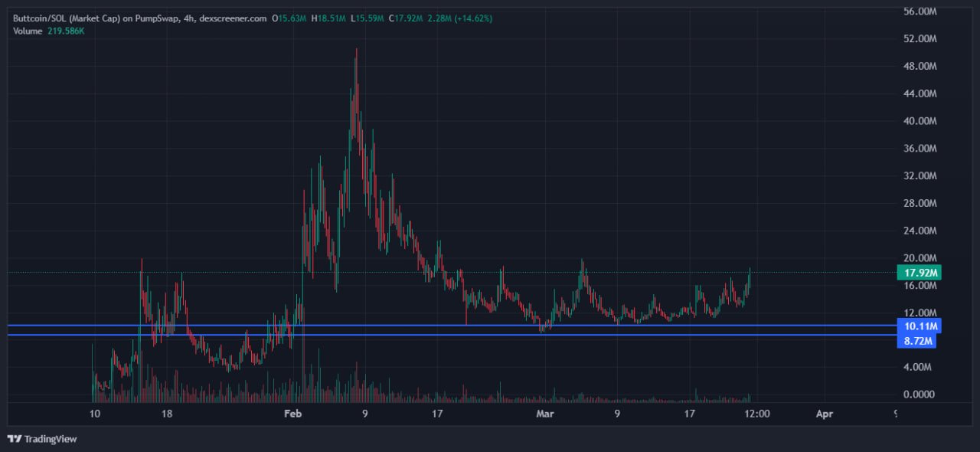The image size is (980, 452).
Task: Click the 56.00M price axis label
Action: (920, 11)
